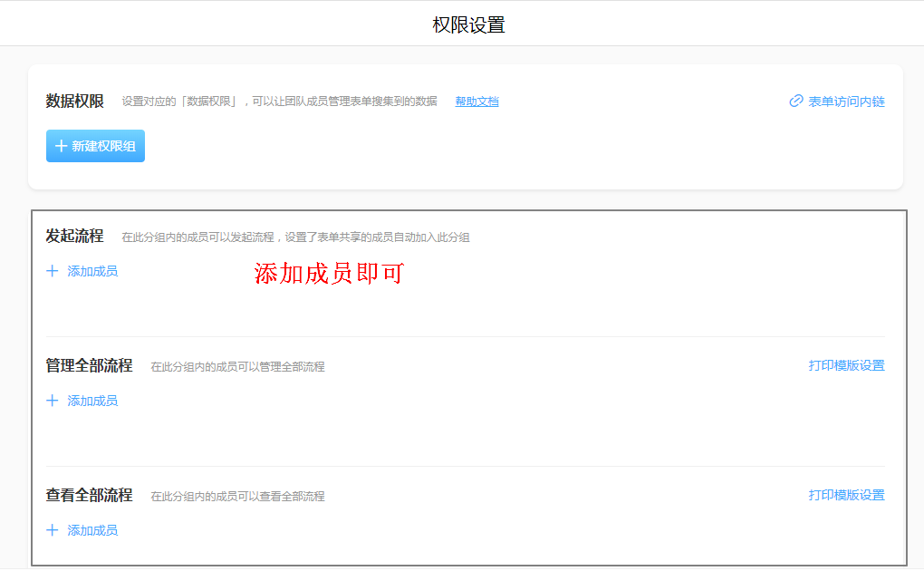Screen dimensions: 924x571
Task: Click the 数据权限 description text about 团队成员
Action: [x=279, y=102]
